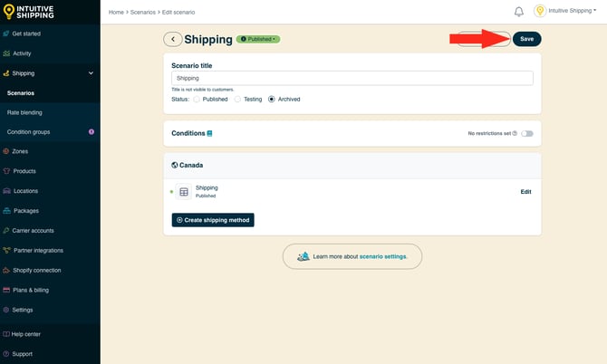607x364 pixels.
Task: Select the Archived status radio
Action: [x=272, y=100]
